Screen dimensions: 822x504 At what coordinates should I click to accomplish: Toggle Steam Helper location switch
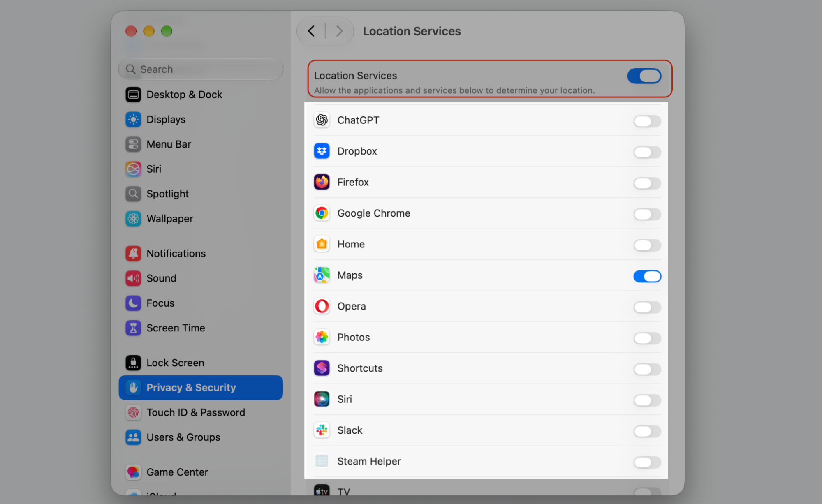click(x=647, y=462)
